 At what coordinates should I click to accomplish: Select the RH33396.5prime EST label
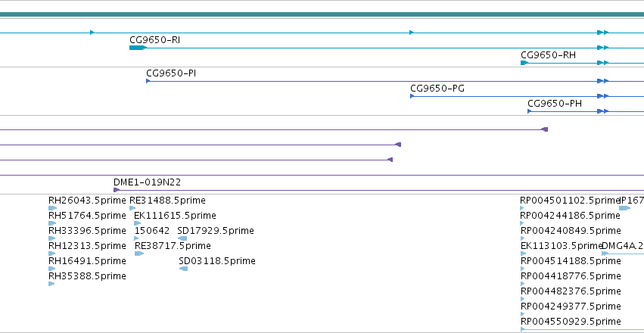click(x=87, y=231)
